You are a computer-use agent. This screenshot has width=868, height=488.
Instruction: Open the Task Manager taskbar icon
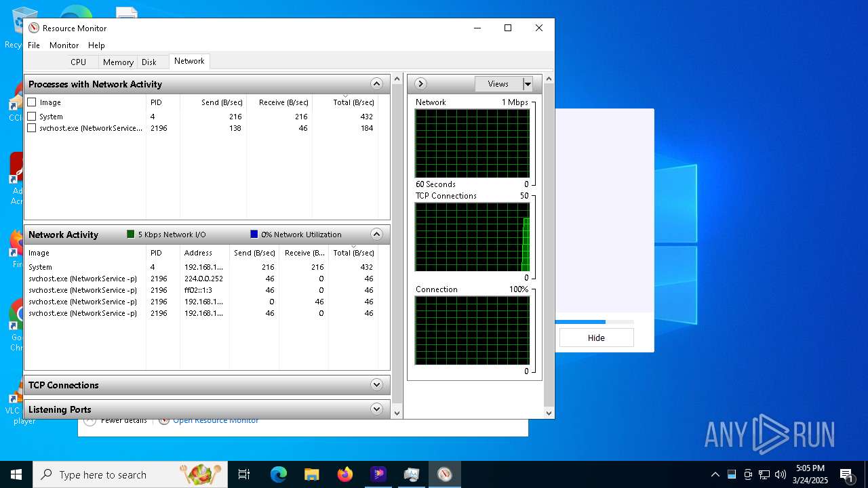[412, 474]
